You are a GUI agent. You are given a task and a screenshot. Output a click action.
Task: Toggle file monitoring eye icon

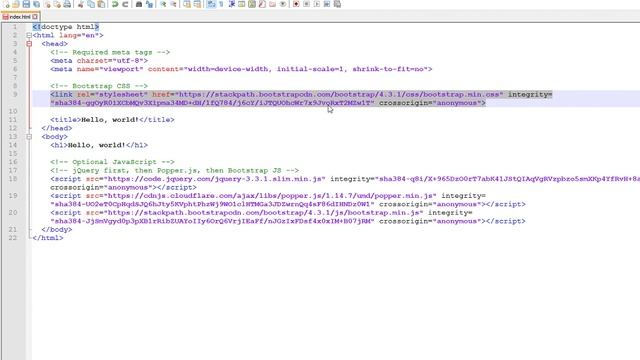(x=283, y=4)
